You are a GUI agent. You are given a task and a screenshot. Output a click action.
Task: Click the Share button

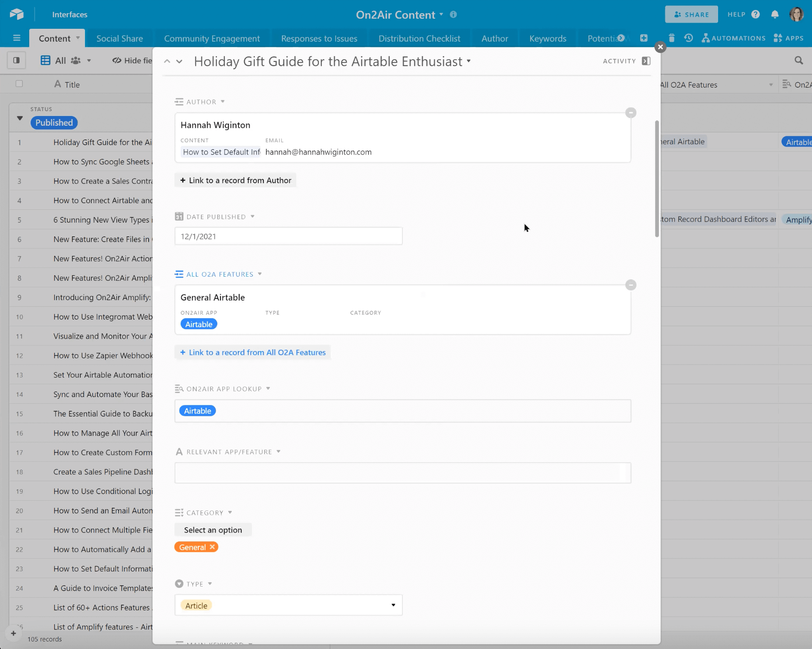point(691,15)
